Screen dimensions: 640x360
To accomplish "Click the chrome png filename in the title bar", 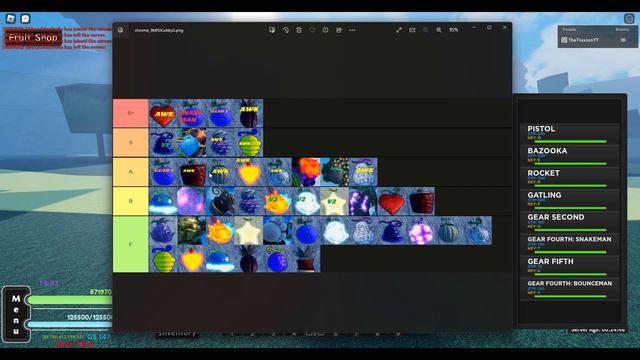I will pyautogui.click(x=159, y=30).
